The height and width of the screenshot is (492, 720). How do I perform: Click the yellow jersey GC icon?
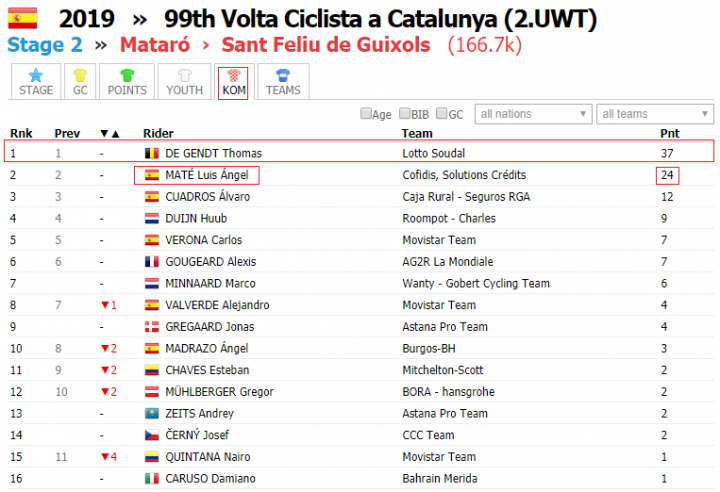tap(80, 75)
